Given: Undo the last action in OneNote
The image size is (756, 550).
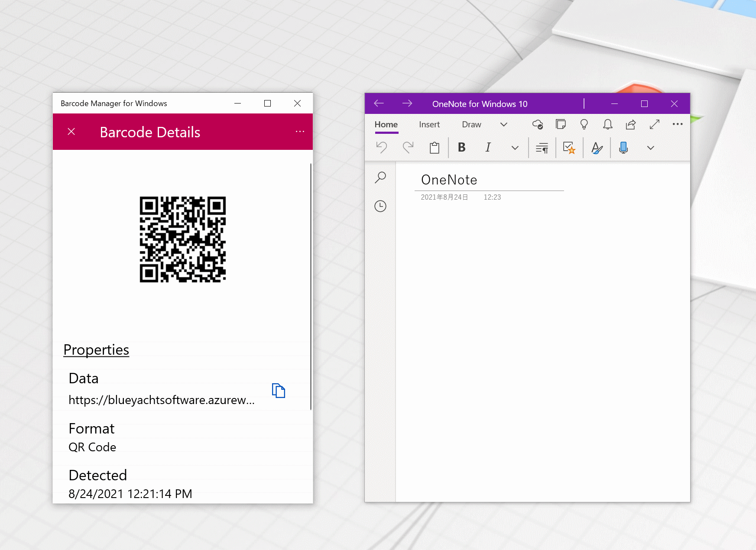Looking at the screenshot, I should pyautogui.click(x=382, y=148).
